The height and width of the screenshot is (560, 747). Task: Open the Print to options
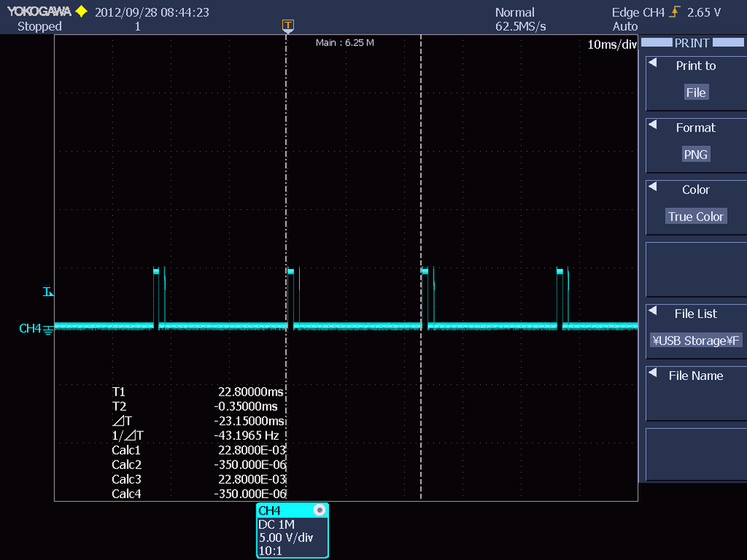(x=695, y=66)
